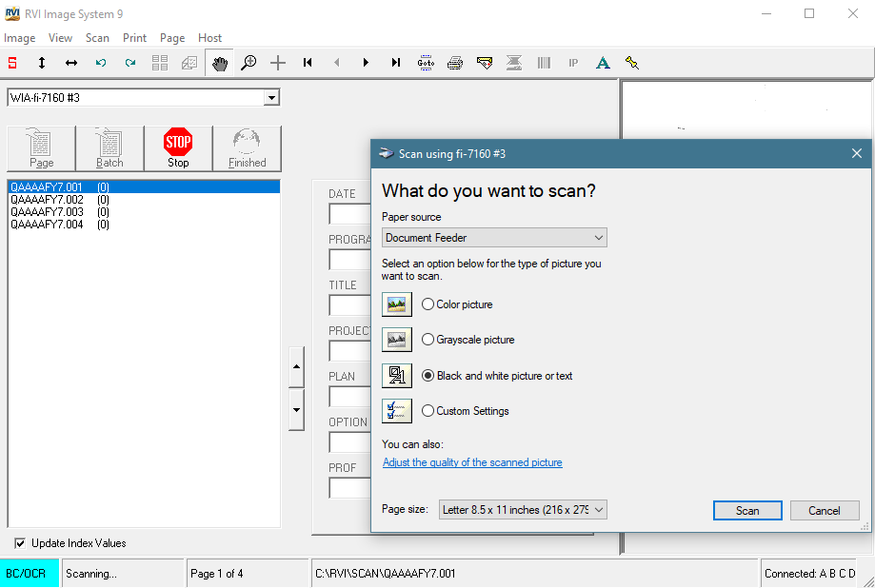This screenshot has height=588, width=875.
Task: Select the fit-width horizontal arrow tool
Action: pos(71,63)
